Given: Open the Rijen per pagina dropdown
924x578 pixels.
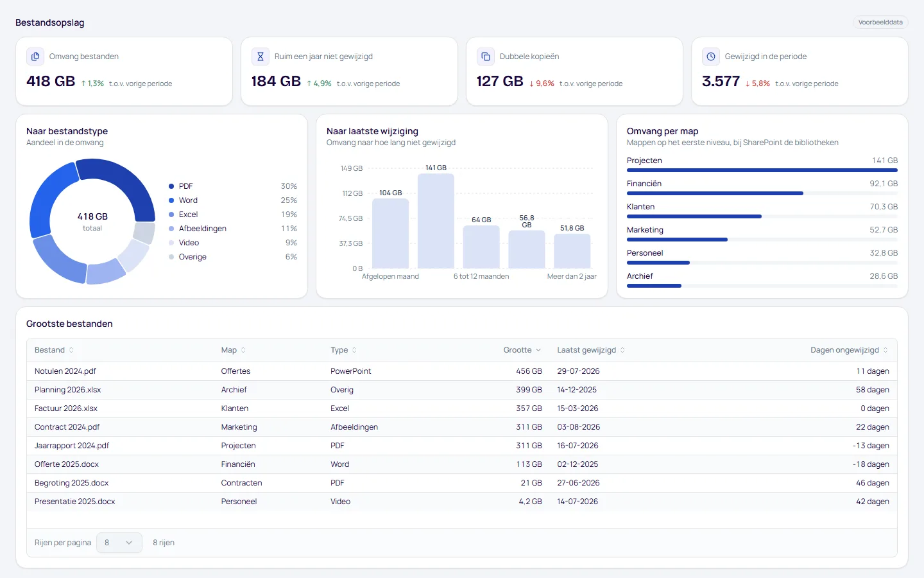Looking at the screenshot, I should tap(119, 543).
